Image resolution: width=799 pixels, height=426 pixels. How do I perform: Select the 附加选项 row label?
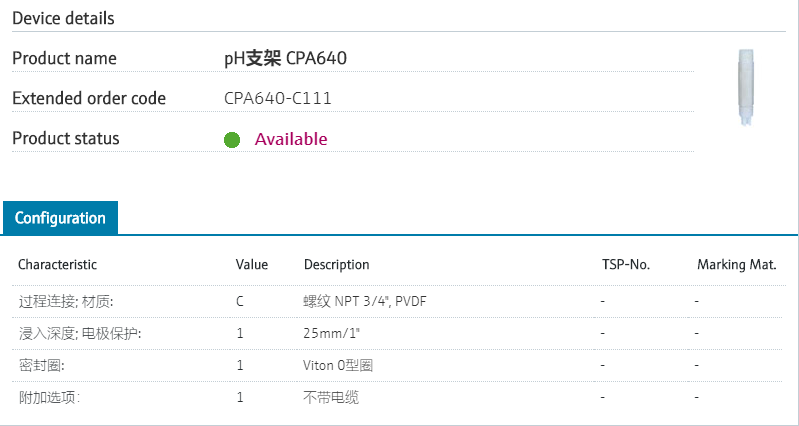click(x=48, y=397)
